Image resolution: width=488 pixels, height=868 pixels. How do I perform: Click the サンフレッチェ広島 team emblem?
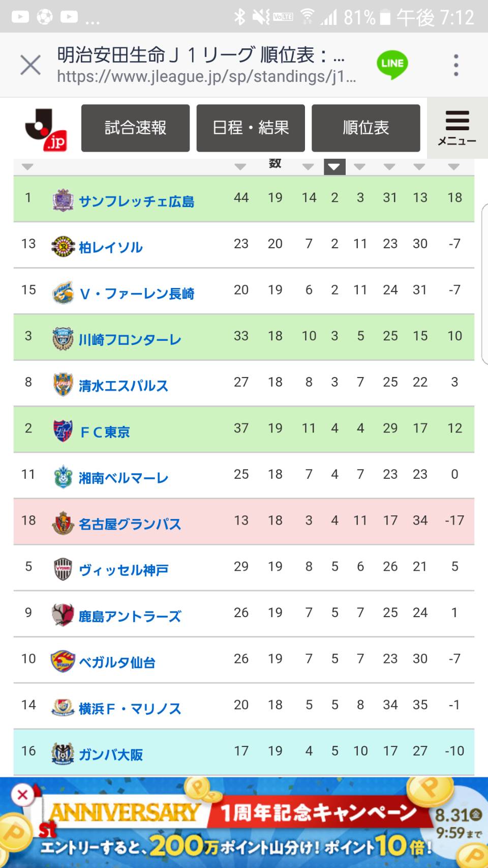(63, 200)
